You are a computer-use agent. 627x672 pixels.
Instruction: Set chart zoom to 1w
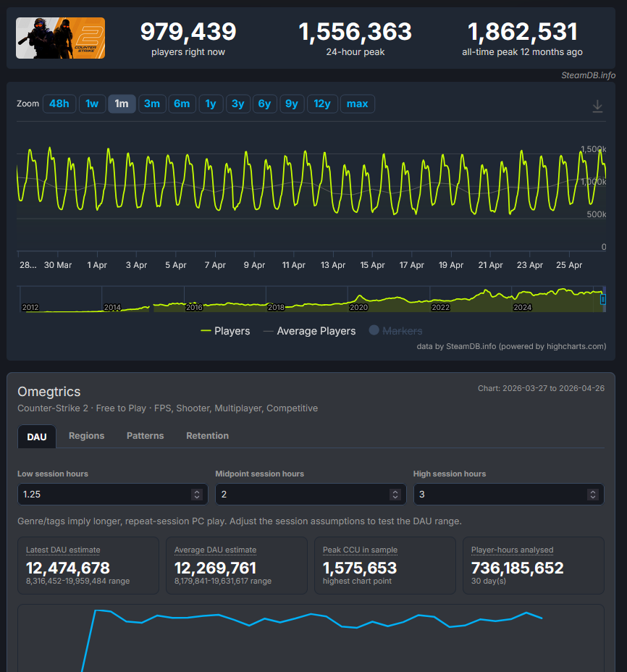click(92, 104)
